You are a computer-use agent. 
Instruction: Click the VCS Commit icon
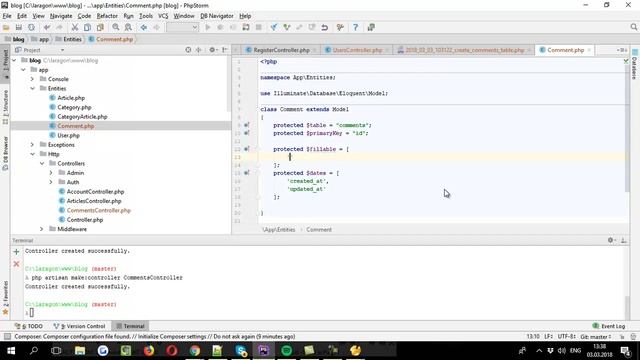[287, 27]
